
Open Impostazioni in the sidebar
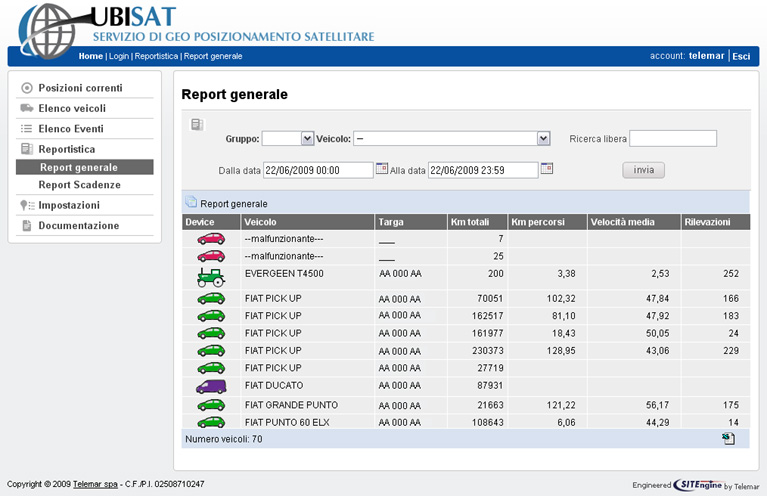69,205
